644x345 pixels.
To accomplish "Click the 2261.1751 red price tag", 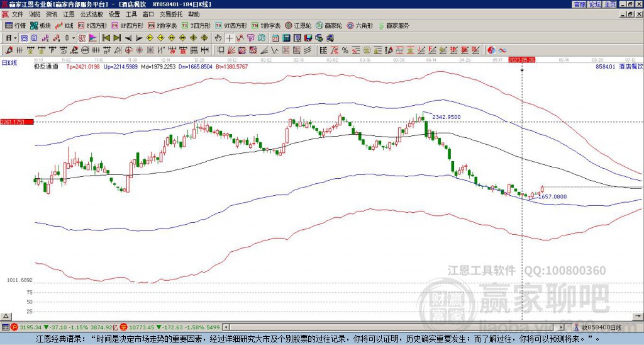I will (x=17, y=122).
